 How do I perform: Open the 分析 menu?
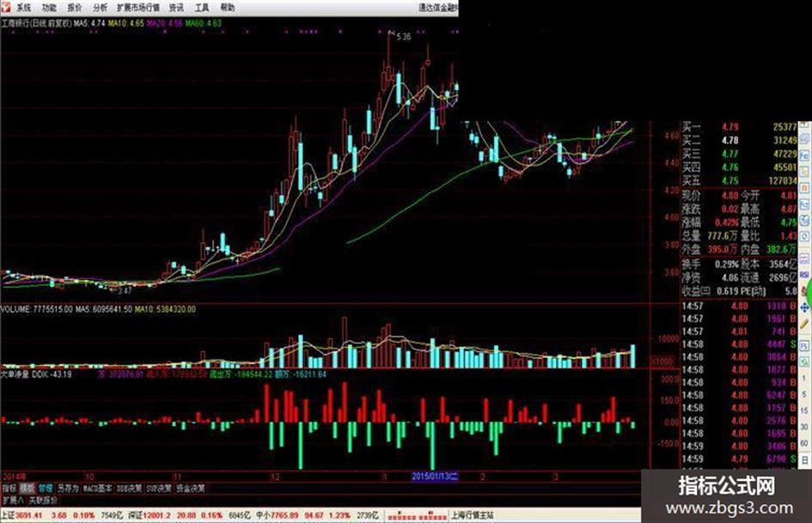(x=100, y=7)
